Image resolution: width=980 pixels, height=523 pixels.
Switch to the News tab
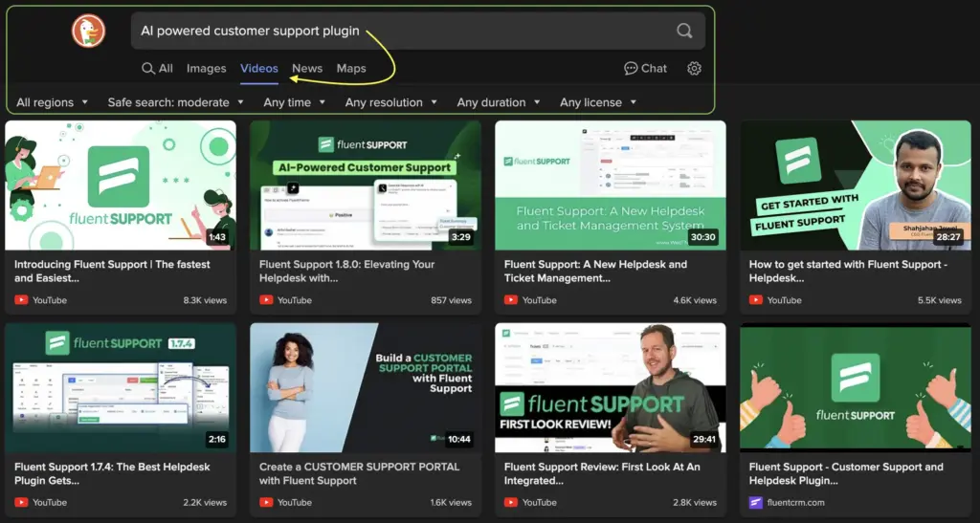point(307,69)
